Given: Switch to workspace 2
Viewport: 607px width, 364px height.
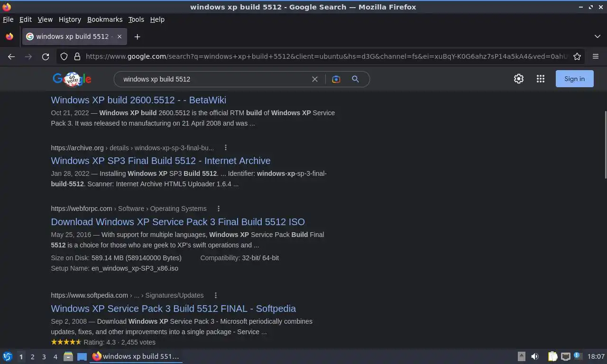Looking at the screenshot, I should (32, 356).
